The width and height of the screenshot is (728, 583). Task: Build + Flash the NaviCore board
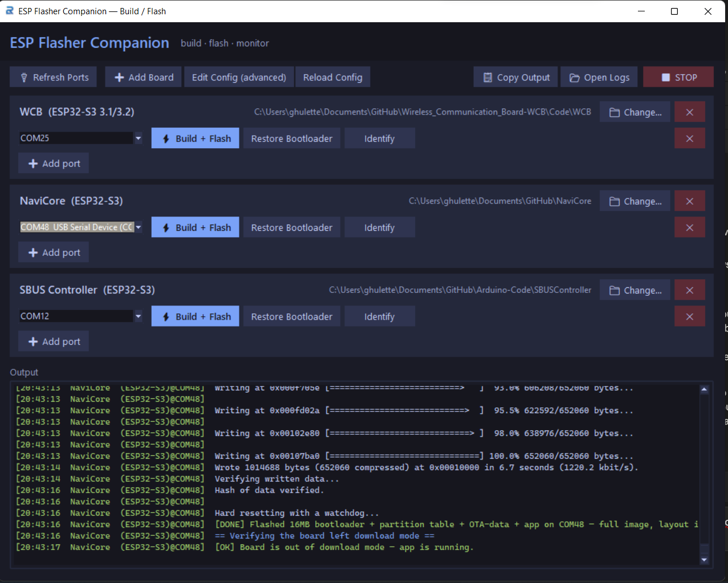tap(195, 227)
